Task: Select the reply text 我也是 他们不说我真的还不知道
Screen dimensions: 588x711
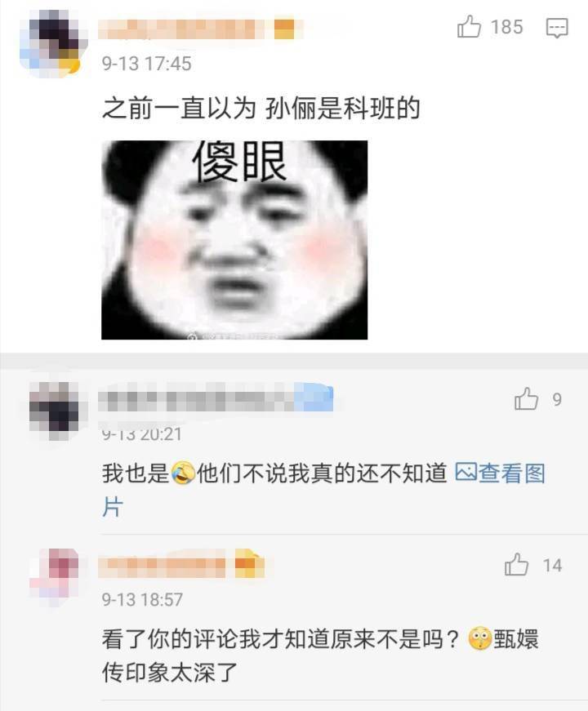Action: (274, 473)
